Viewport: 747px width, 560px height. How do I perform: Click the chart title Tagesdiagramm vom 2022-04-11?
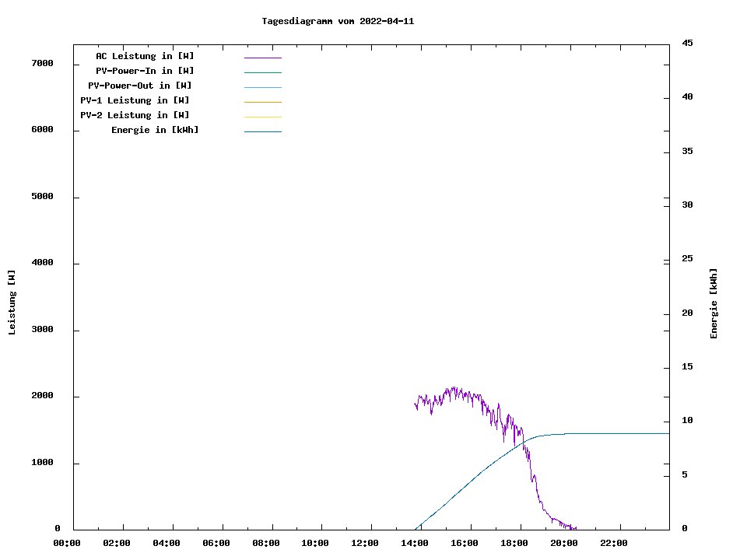coord(338,21)
